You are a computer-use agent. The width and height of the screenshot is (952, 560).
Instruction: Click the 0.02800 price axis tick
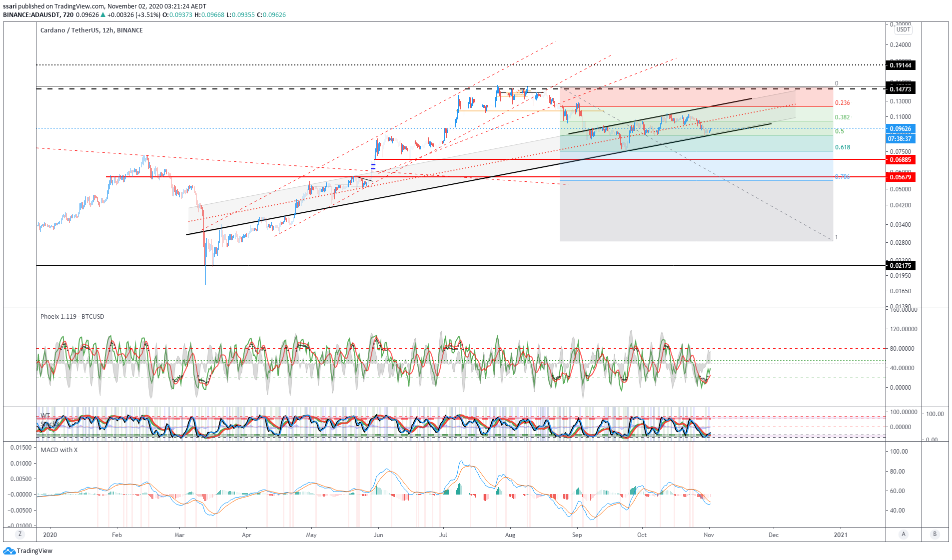[901, 243]
